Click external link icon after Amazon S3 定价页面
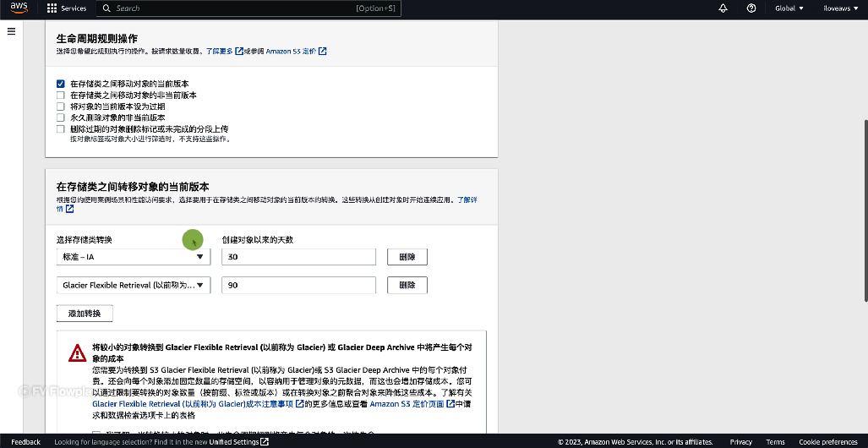 coord(450,404)
